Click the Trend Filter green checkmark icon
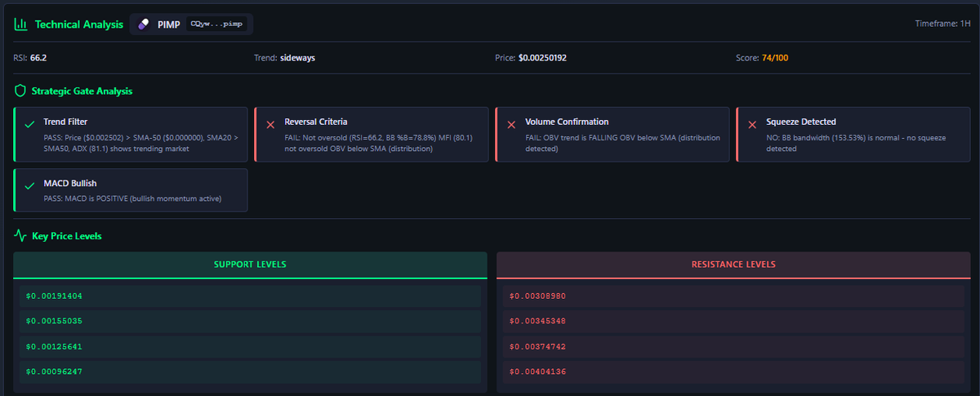Viewport: 980px width, 396px height. tap(29, 124)
